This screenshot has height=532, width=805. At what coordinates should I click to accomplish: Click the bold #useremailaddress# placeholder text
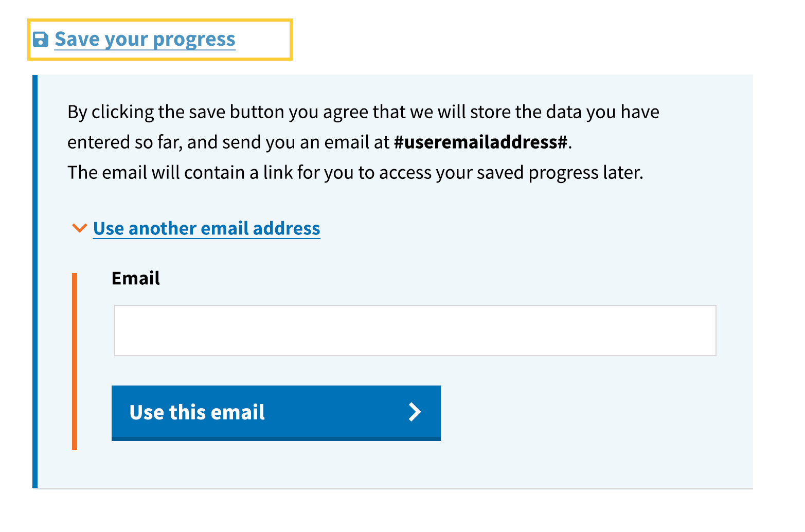(481, 142)
